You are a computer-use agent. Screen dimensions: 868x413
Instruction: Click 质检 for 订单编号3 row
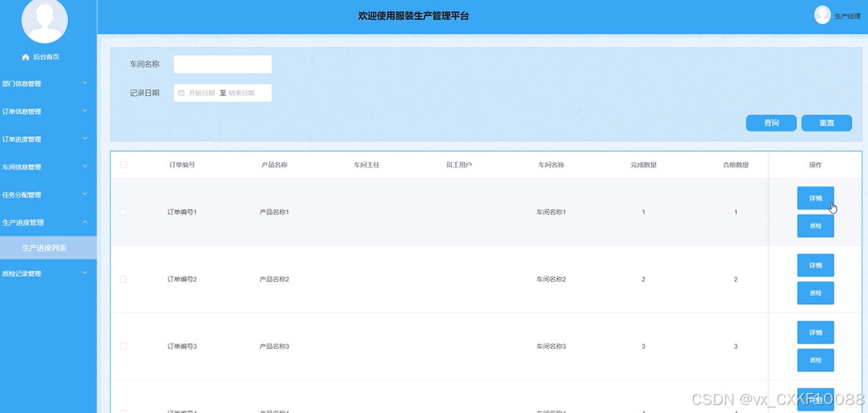point(815,359)
